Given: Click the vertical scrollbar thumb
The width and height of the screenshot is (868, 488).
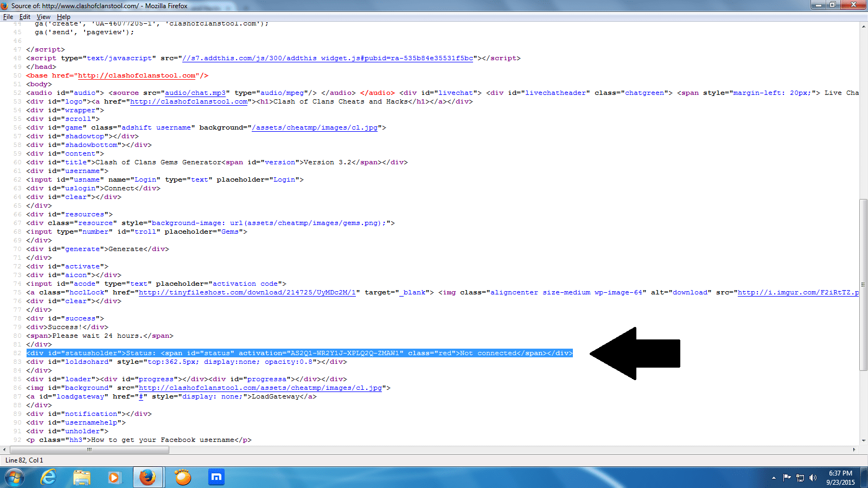Looking at the screenshot, I should click(x=863, y=285).
